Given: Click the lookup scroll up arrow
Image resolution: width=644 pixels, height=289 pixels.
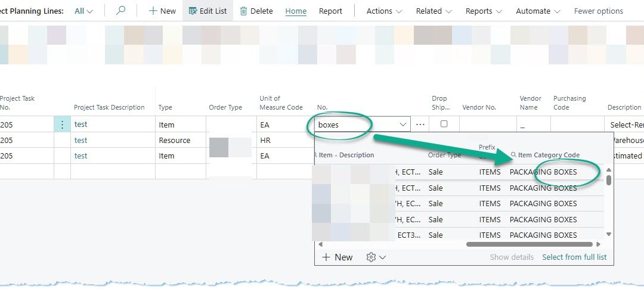Looking at the screenshot, I should tap(609, 170).
